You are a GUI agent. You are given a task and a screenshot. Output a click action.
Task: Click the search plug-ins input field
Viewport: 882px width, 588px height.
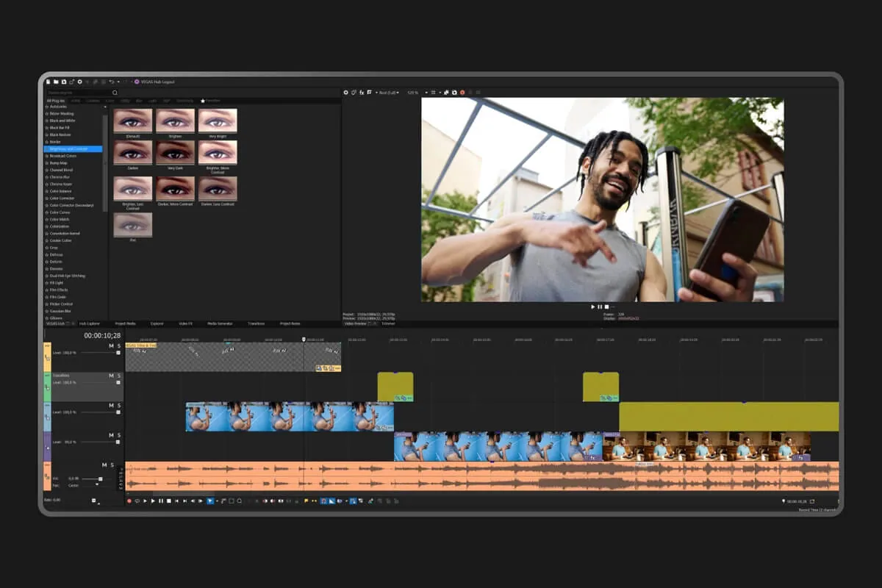coord(77,93)
